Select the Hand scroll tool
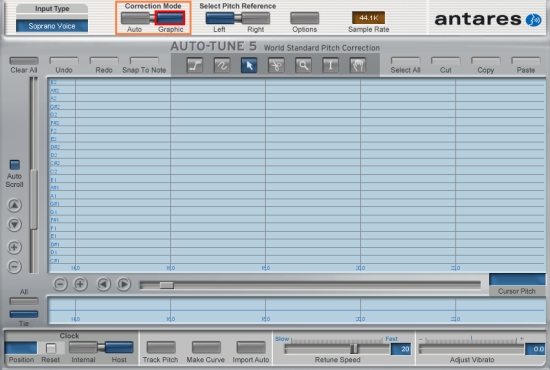Image resolution: width=550 pixels, height=370 pixels. pos(358,66)
